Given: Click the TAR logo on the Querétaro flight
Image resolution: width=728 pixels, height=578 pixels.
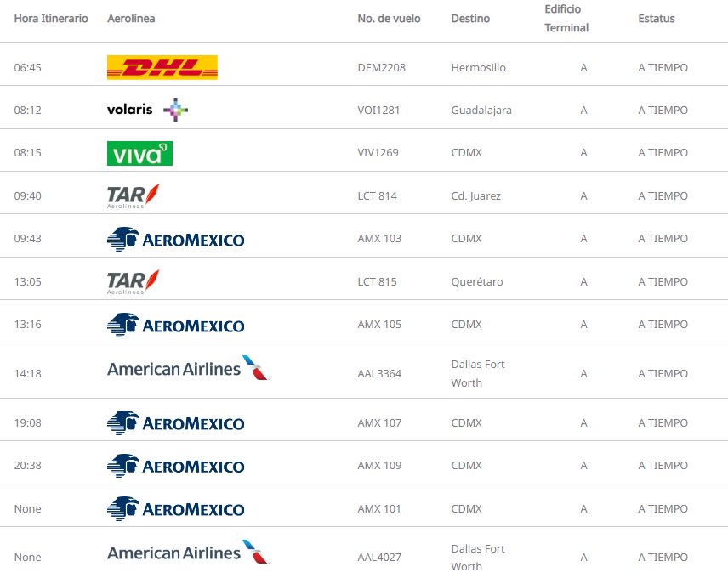Looking at the screenshot, I should point(134,281).
